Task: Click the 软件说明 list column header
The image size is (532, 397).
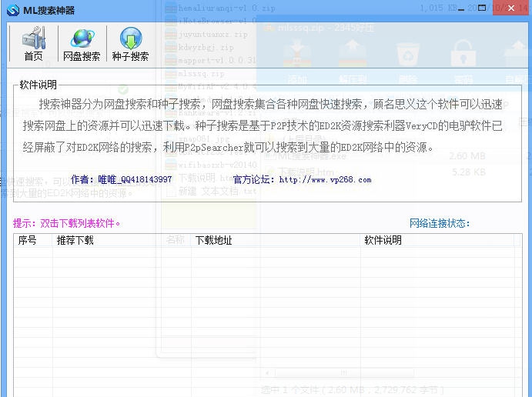Action: [437, 240]
